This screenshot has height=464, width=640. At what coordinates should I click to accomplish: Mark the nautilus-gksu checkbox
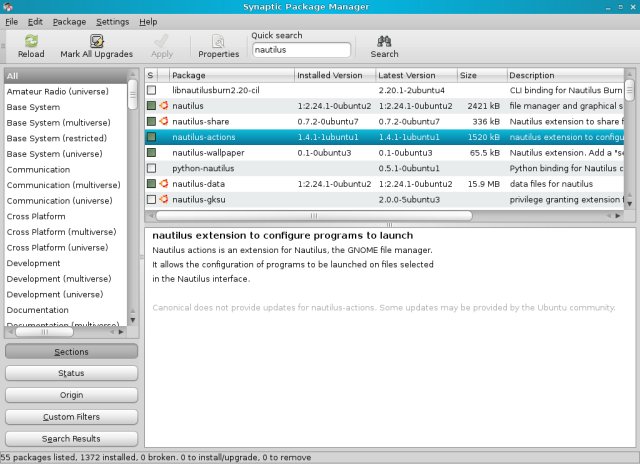[151, 199]
